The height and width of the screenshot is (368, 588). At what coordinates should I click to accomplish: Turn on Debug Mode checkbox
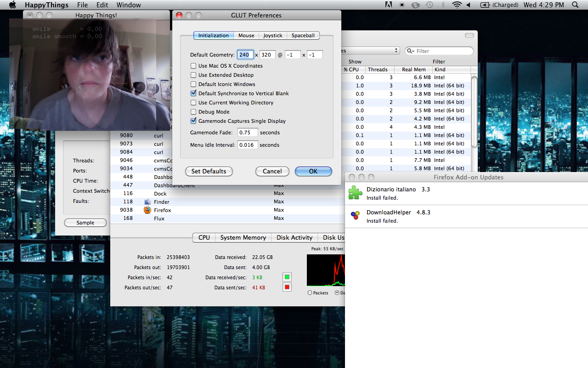(x=193, y=112)
